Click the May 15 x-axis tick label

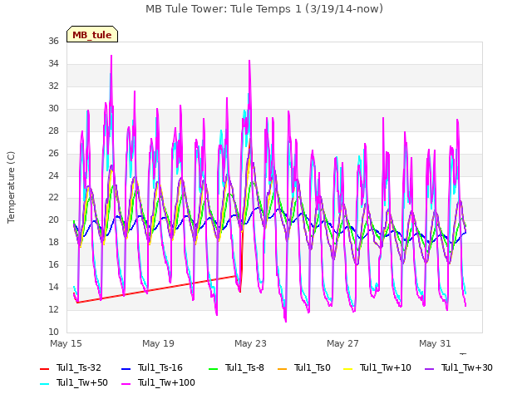pos(66,343)
